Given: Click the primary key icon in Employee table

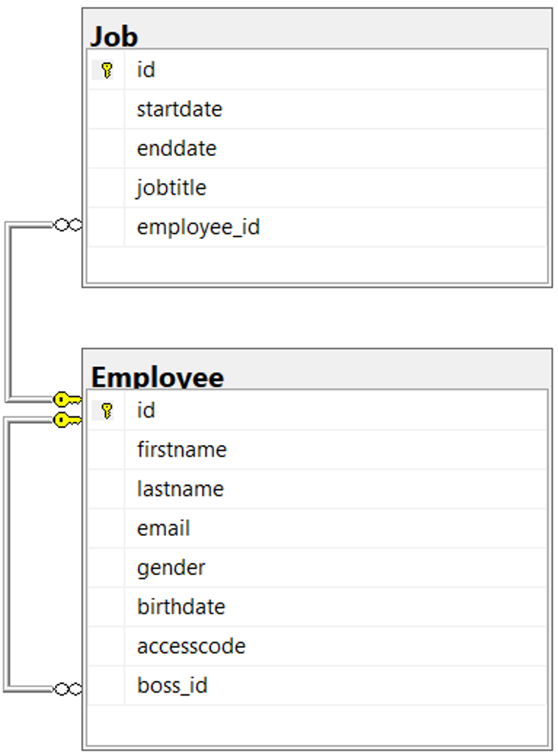Looking at the screenshot, I should tap(107, 410).
